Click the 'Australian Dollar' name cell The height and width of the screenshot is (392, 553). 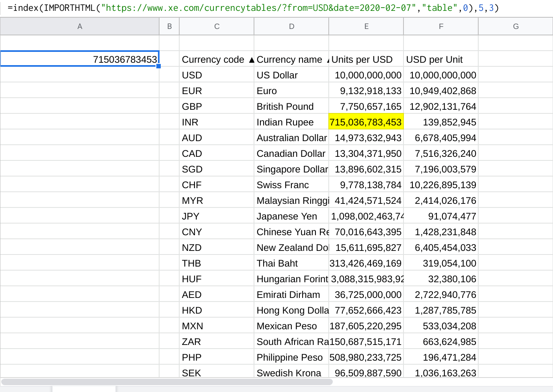(291, 137)
